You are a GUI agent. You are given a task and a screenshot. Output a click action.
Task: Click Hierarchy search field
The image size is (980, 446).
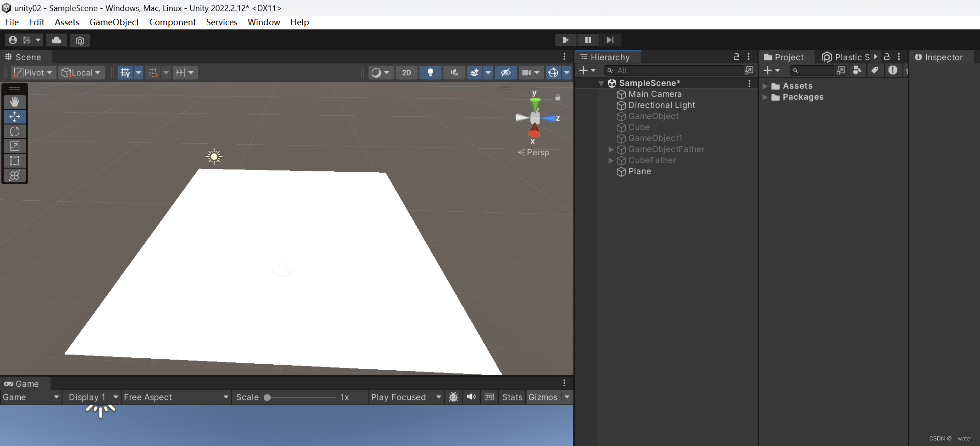click(x=673, y=70)
